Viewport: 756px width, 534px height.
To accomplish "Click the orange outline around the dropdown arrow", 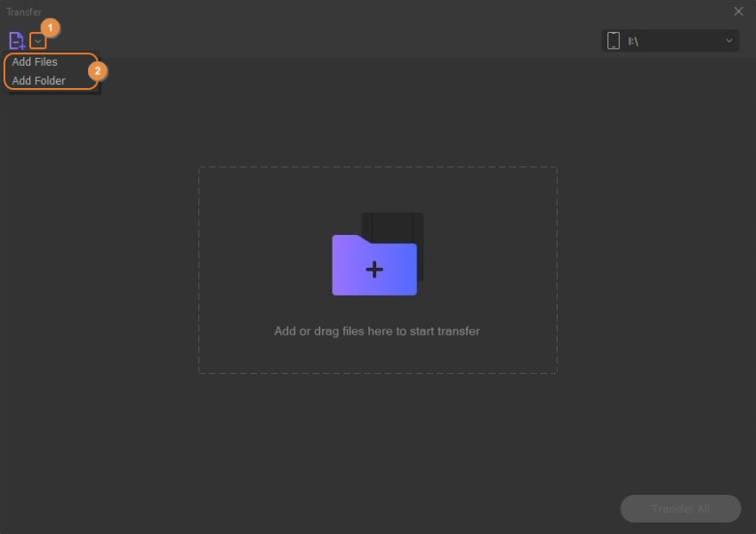I will [x=30, y=41].
